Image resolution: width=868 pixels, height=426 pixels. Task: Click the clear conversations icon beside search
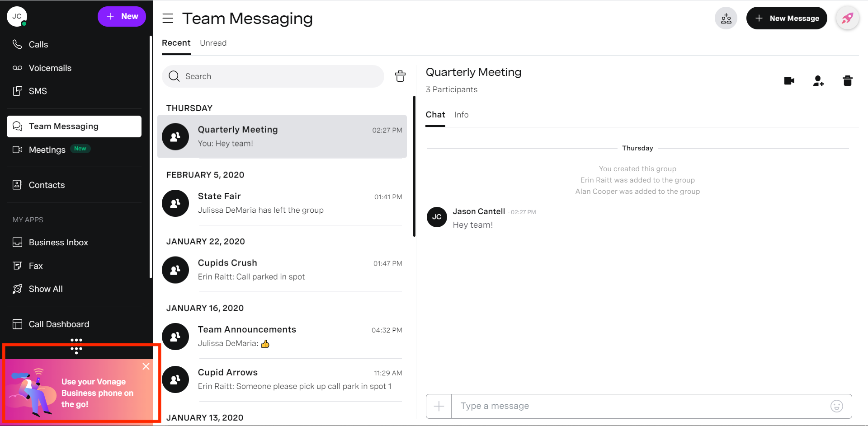pyautogui.click(x=400, y=76)
